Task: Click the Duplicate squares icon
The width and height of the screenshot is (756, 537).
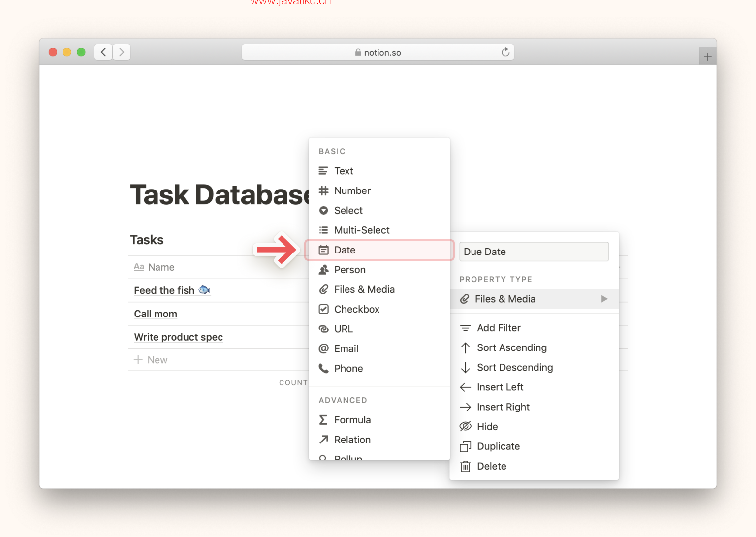Action: tap(465, 446)
